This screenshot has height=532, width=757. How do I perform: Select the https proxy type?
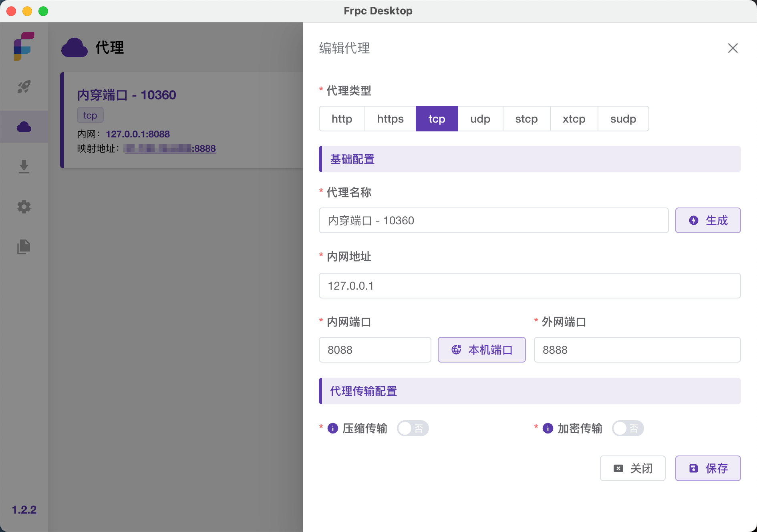(390, 119)
